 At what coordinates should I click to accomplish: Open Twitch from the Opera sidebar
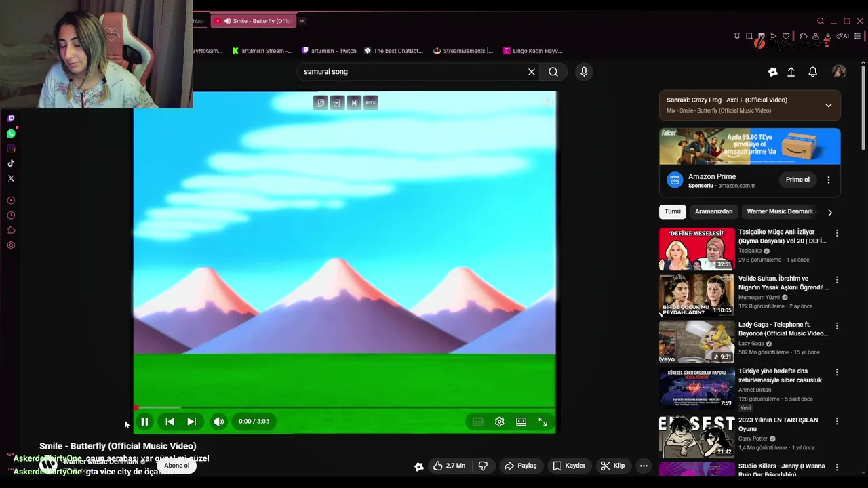11,119
